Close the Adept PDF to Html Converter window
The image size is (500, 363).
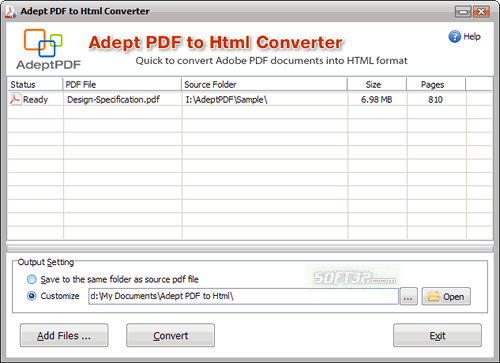click(481, 12)
